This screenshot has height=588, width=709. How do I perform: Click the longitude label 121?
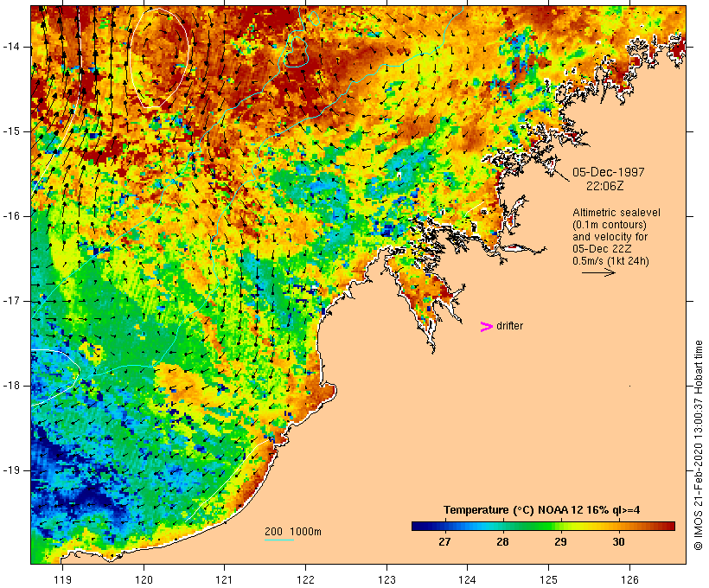pos(224,579)
